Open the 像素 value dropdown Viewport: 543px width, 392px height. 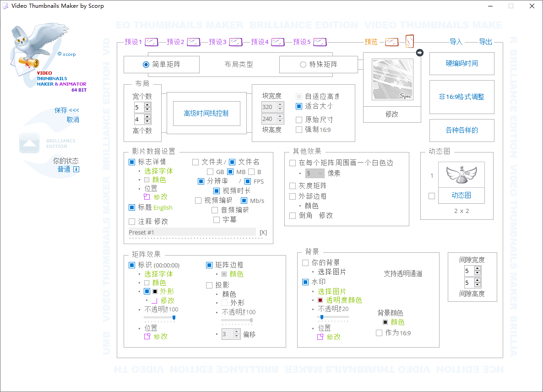click(314, 173)
